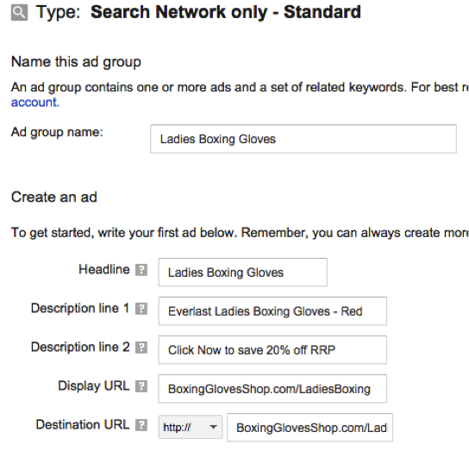
Task: Open Display URL help icon
Action: click(141, 386)
